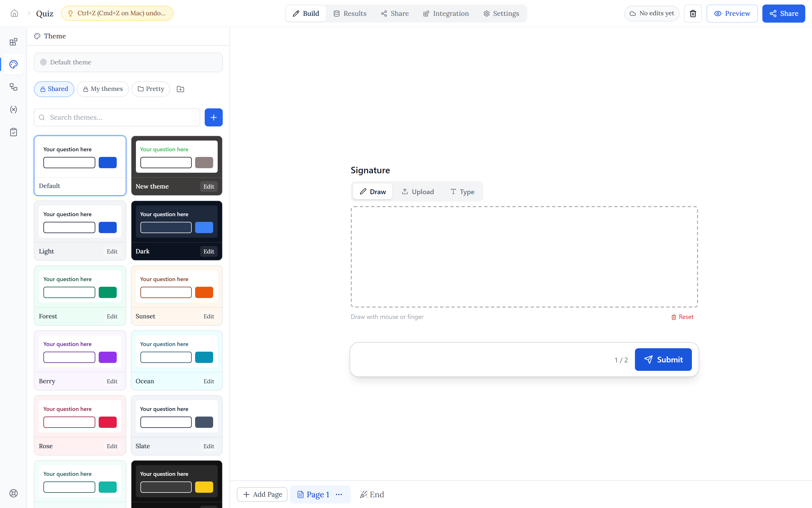Click Add Page button
Image resolution: width=812 pixels, height=508 pixels.
(262, 494)
